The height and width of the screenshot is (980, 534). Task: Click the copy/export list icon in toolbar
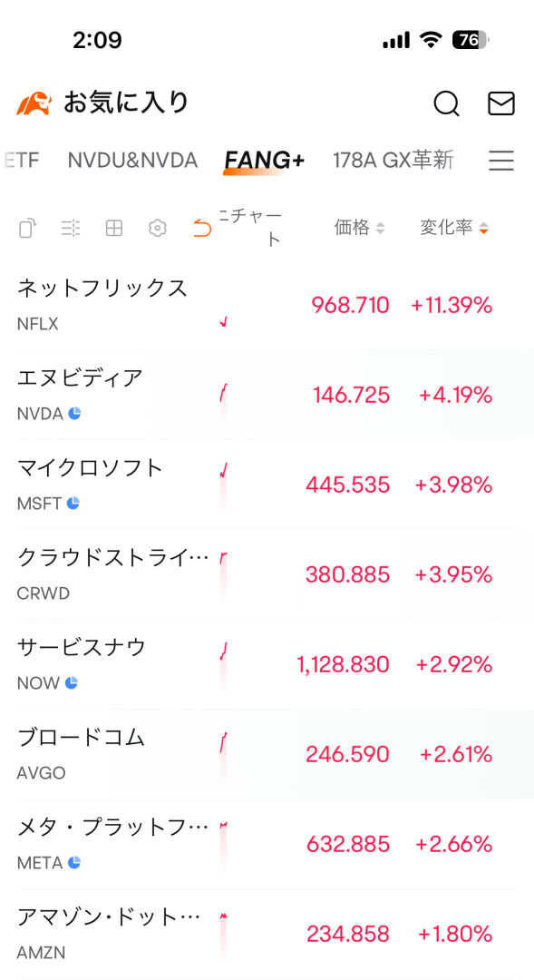(x=27, y=229)
